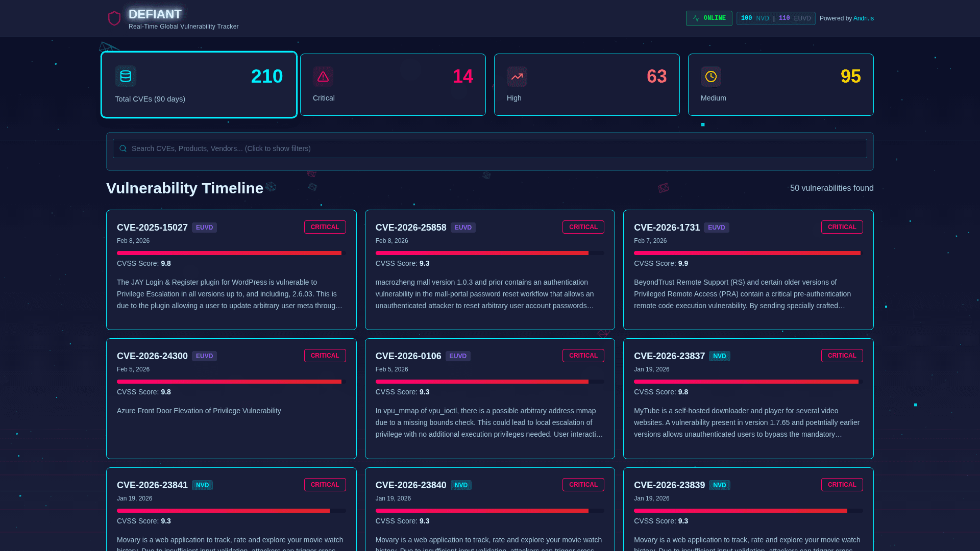Filter by the Critical stat card
The height and width of the screenshot is (551, 980).
click(x=393, y=85)
